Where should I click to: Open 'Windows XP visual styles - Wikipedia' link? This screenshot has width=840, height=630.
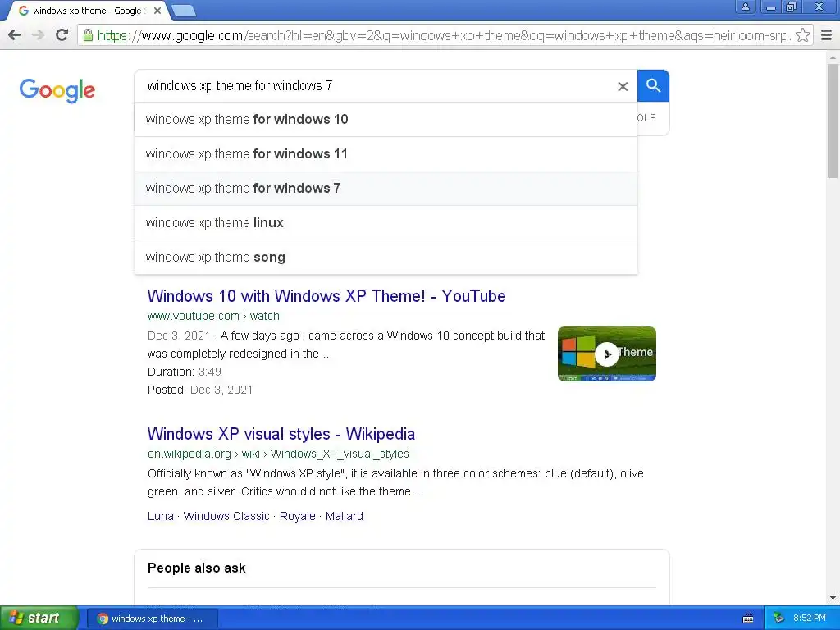281,434
